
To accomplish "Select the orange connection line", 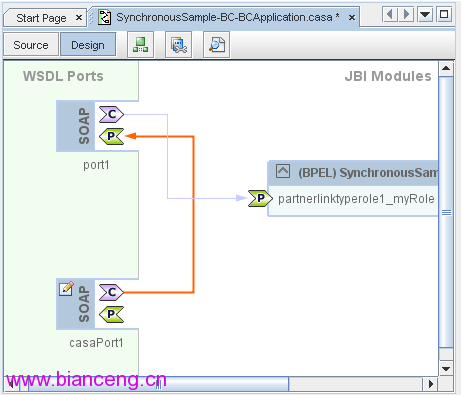I will [x=193, y=213].
